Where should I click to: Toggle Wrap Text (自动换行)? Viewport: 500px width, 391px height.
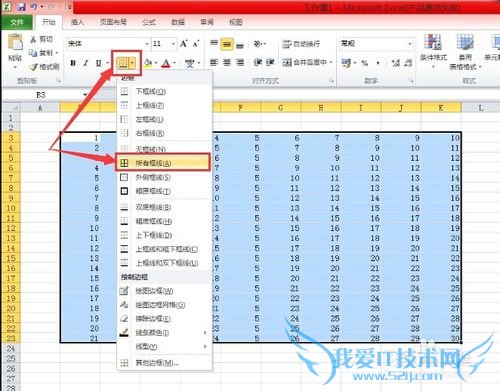(x=301, y=44)
